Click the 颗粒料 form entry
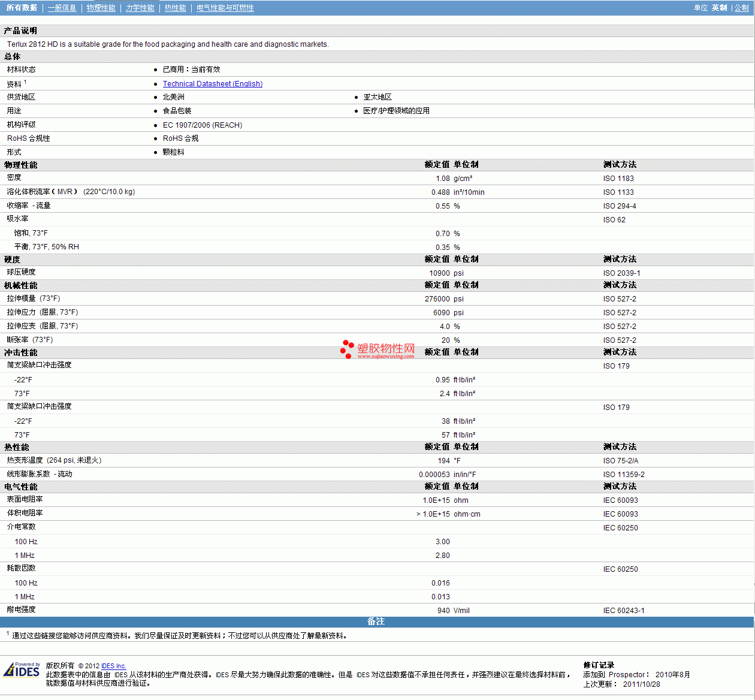Viewport: 755px width, 700px height. tap(174, 152)
